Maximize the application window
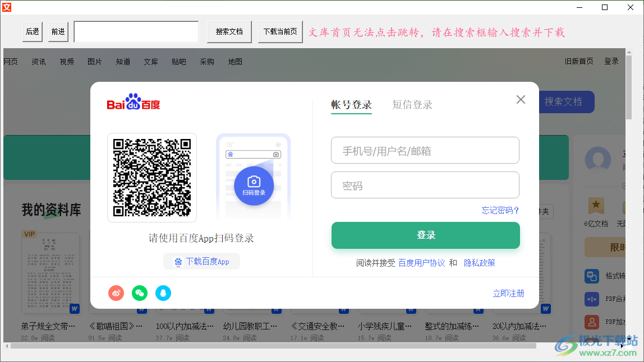 tap(605, 7)
